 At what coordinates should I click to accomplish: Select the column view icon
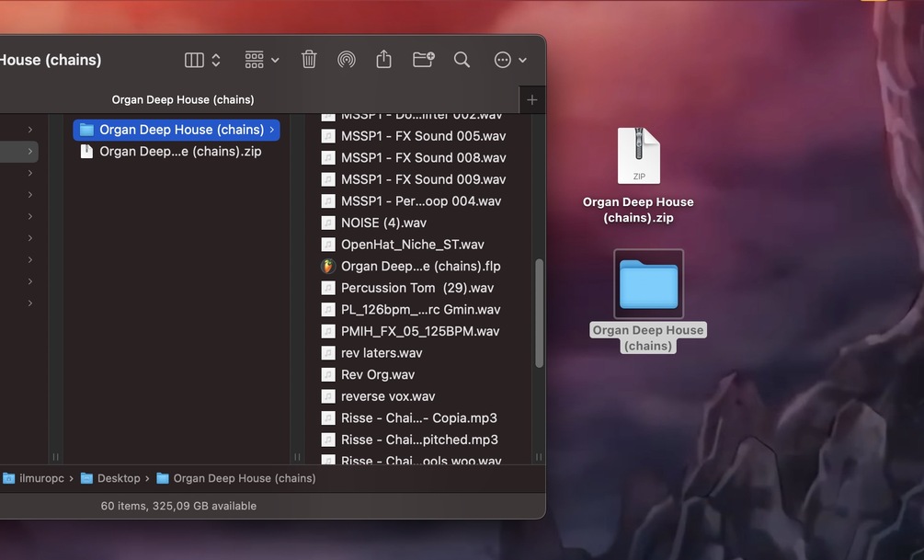pyautogui.click(x=194, y=60)
